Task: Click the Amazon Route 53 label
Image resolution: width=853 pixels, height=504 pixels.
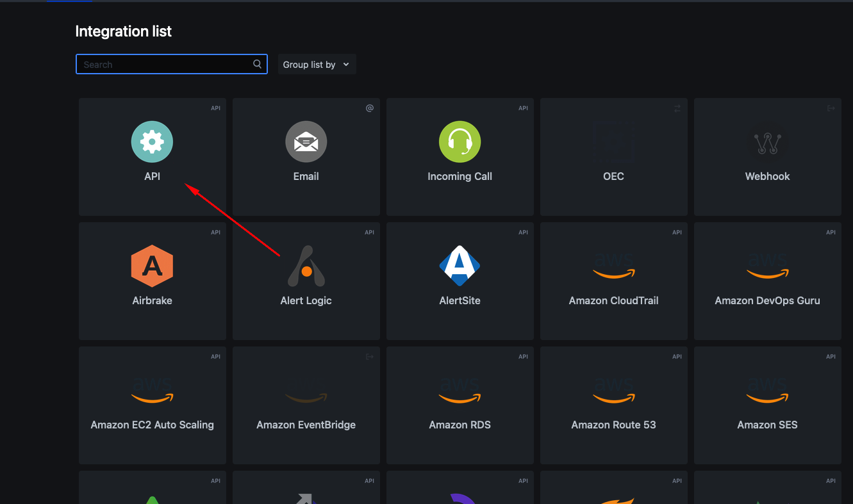Action: [x=614, y=425]
